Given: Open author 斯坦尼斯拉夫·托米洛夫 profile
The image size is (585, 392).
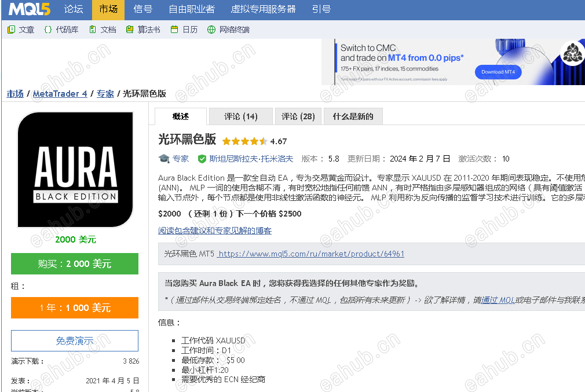Looking at the screenshot, I should coord(251,159).
